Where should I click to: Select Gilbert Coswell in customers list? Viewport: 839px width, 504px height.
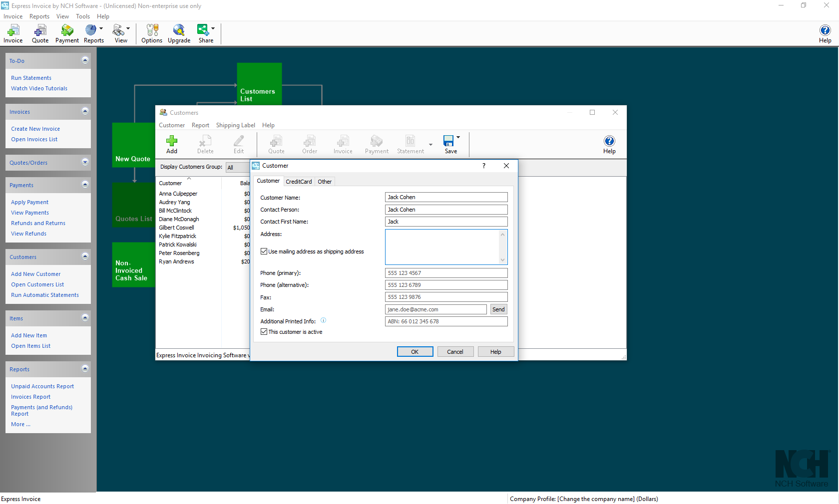click(176, 228)
